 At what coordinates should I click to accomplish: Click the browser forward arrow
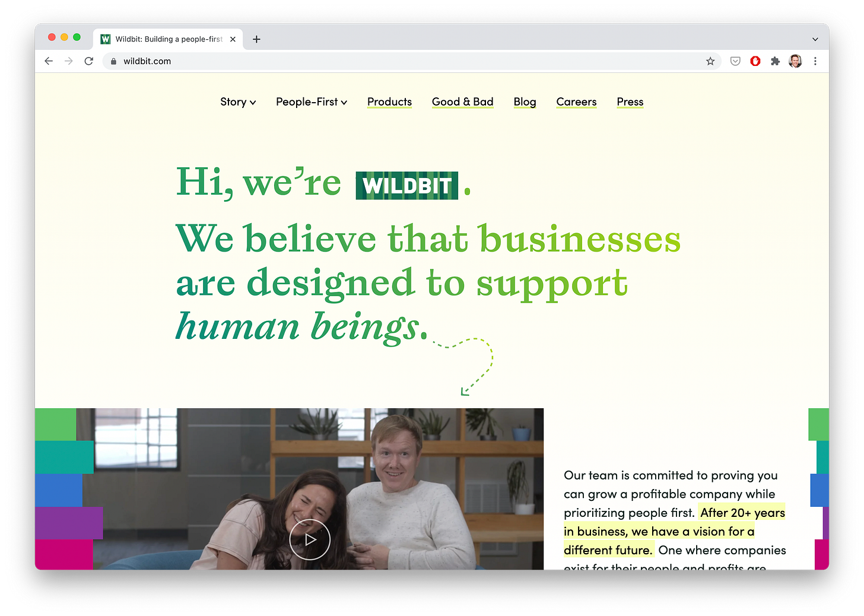pos(69,61)
